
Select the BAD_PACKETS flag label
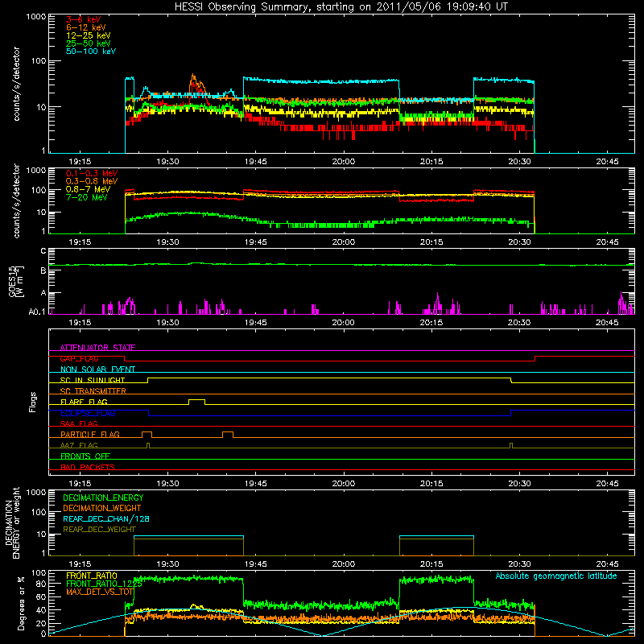coord(88,467)
